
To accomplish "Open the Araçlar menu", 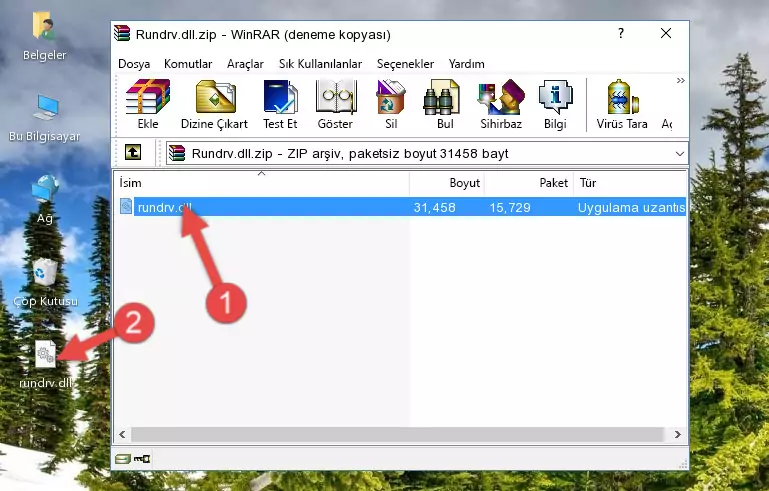I will 245,64.
